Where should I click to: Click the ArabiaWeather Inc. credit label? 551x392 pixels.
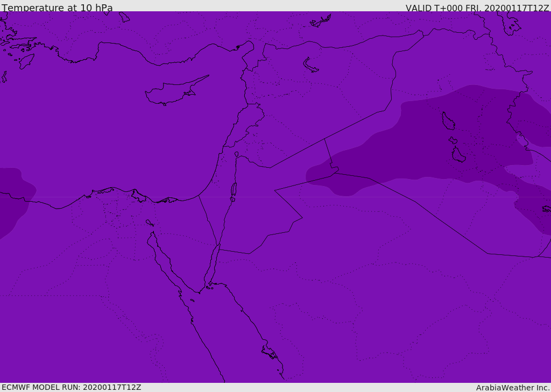(512, 388)
